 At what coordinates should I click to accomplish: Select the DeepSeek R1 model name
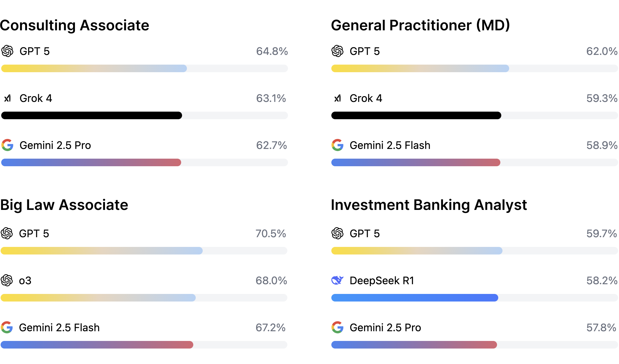(382, 281)
